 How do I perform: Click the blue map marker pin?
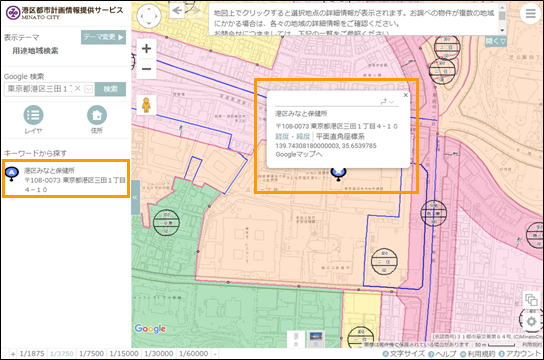pos(338,173)
